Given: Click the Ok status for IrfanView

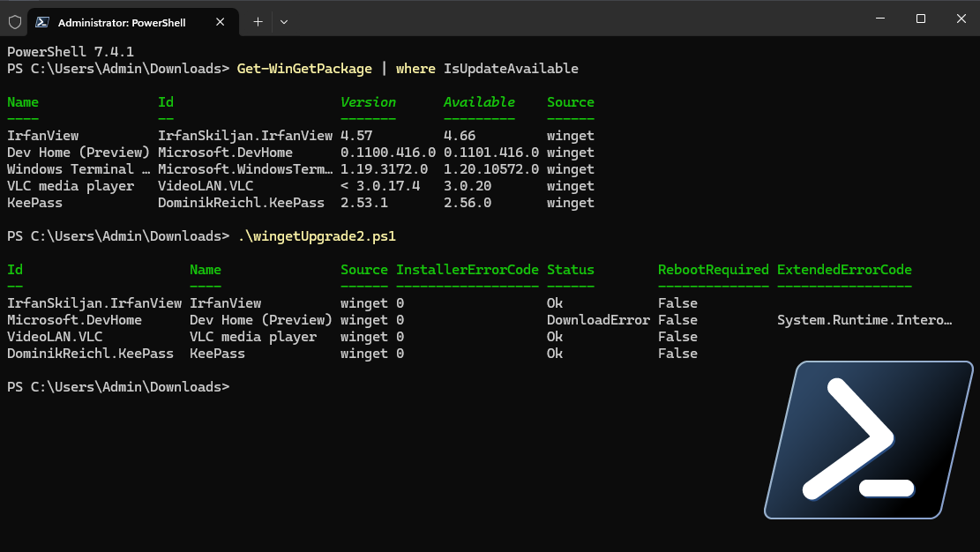Looking at the screenshot, I should coord(555,303).
